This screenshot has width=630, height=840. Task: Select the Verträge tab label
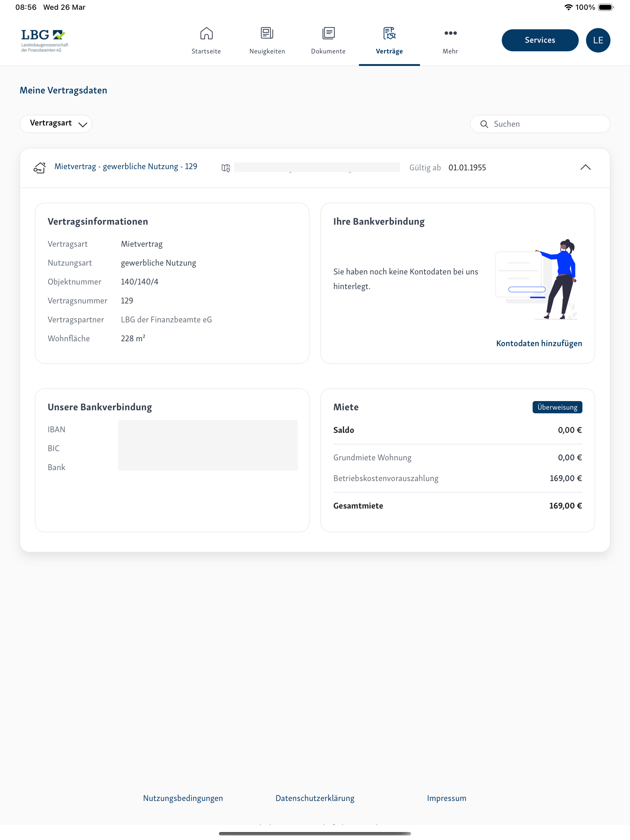point(389,51)
